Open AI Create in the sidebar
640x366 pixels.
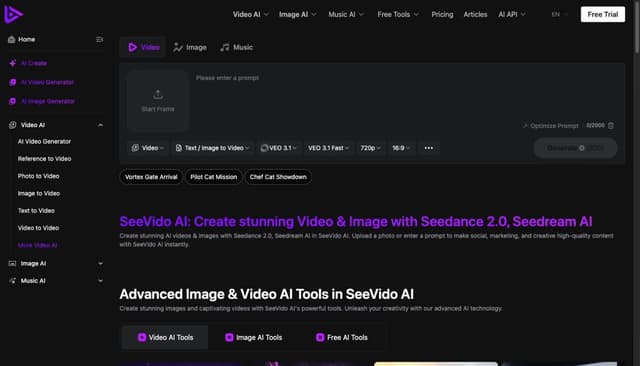(x=34, y=63)
